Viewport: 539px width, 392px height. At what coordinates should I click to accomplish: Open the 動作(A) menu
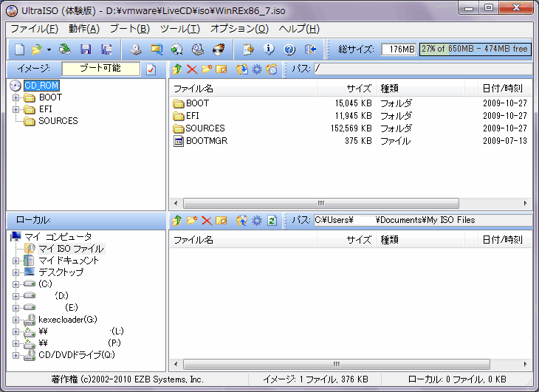tap(84, 29)
